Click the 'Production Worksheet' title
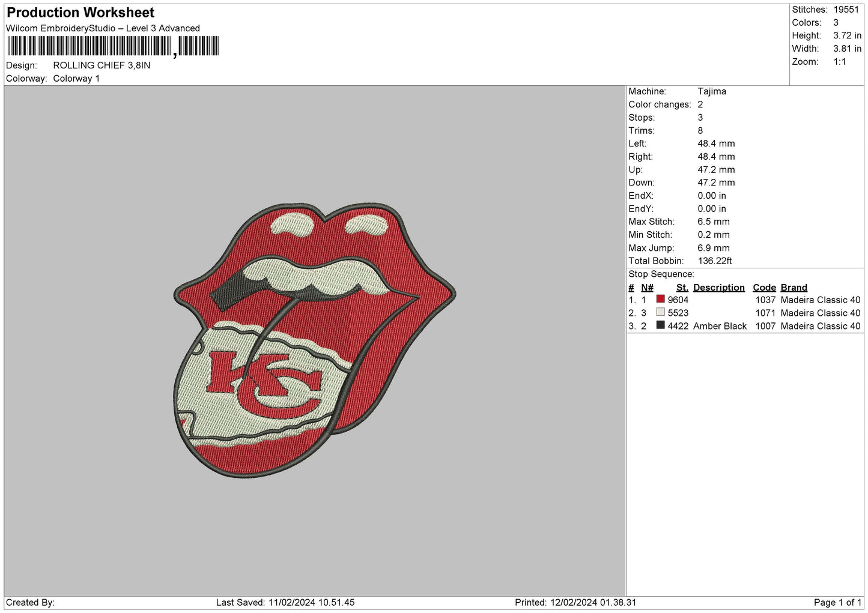This screenshot has height=613, width=868. pos(80,13)
